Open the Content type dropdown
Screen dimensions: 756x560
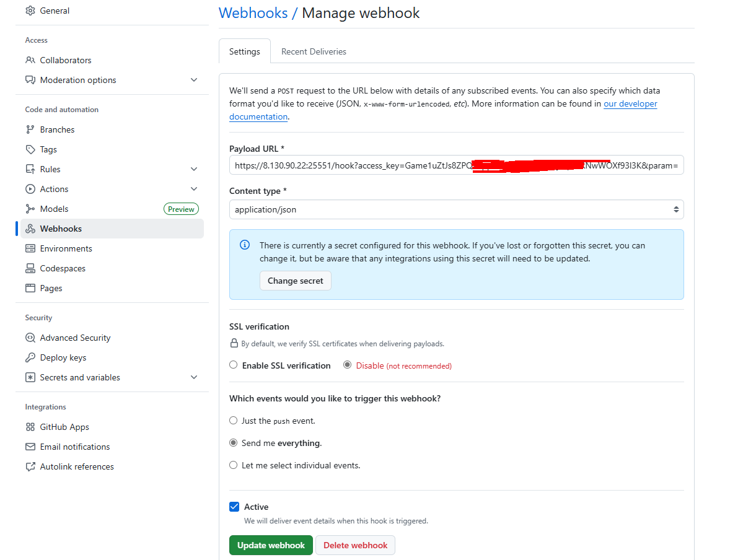457,209
